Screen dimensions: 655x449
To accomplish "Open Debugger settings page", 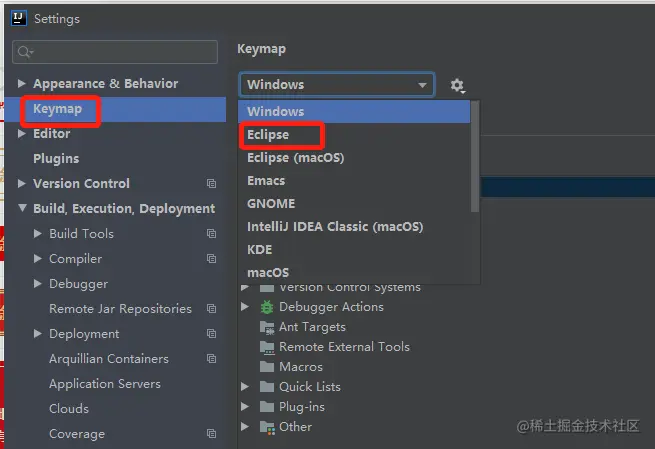I will pos(79,284).
